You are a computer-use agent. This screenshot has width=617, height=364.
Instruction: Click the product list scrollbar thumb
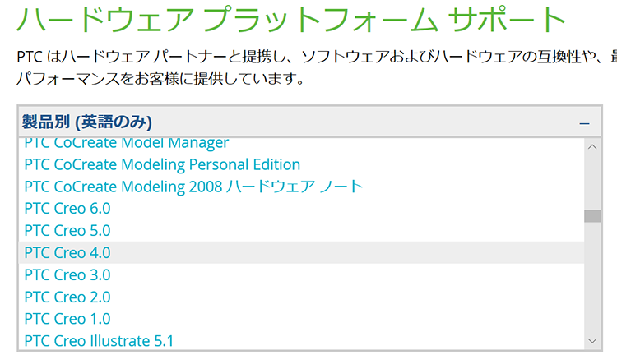tap(592, 216)
